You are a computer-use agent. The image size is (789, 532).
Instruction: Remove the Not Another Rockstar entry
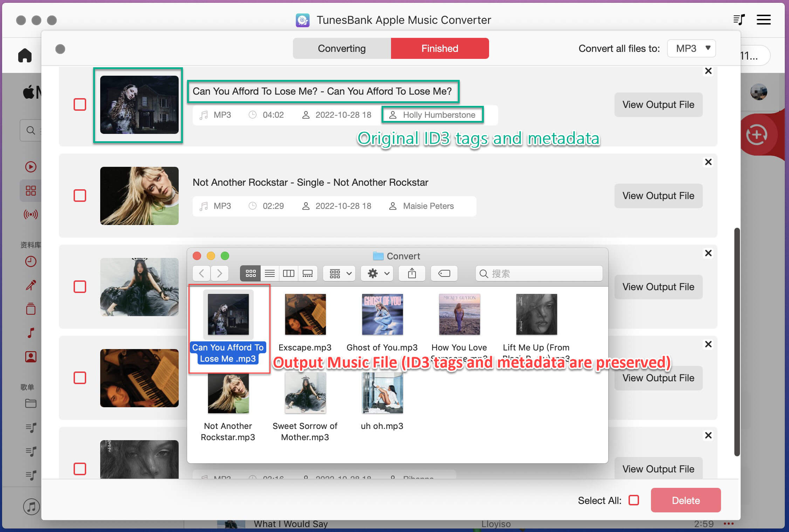pyautogui.click(x=708, y=162)
